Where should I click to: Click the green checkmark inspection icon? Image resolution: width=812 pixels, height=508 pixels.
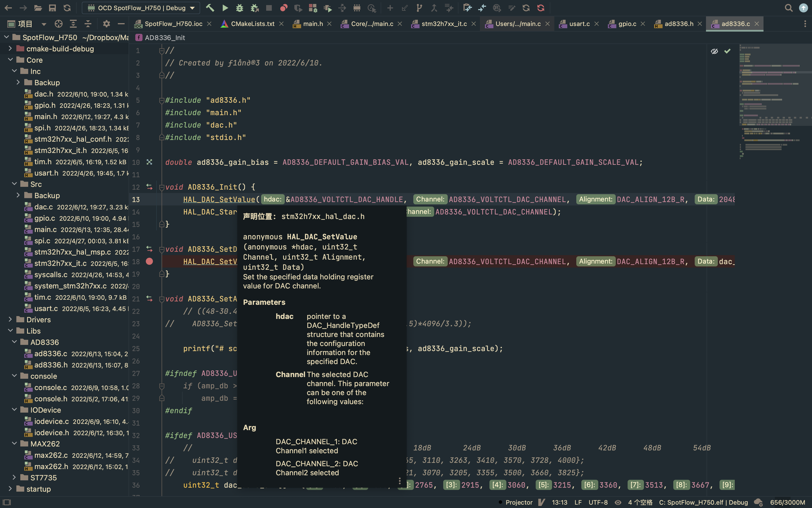[727, 51]
